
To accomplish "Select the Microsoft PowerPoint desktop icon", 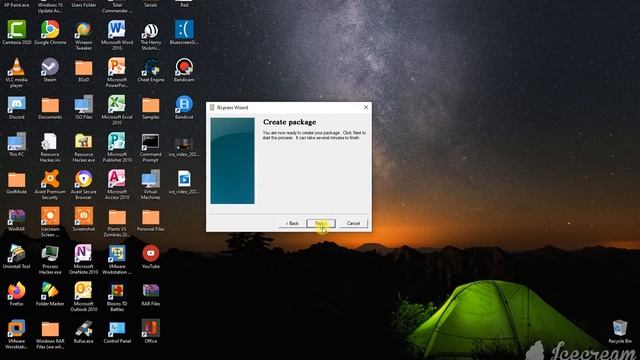I will pos(117,67).
